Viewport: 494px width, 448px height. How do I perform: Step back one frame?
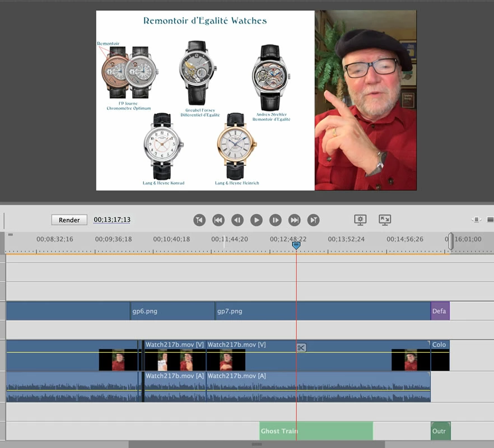pyautogui.click(x=237, y=220)
